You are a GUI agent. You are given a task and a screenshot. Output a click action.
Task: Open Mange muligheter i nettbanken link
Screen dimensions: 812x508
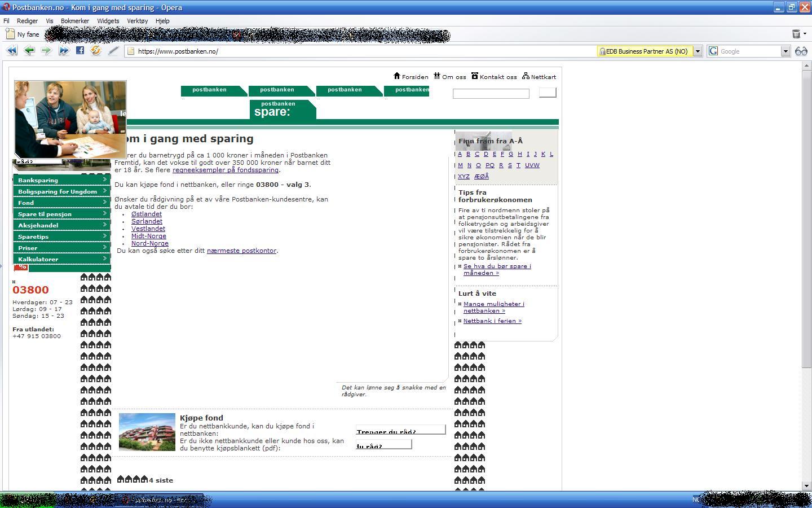point(494,307)
